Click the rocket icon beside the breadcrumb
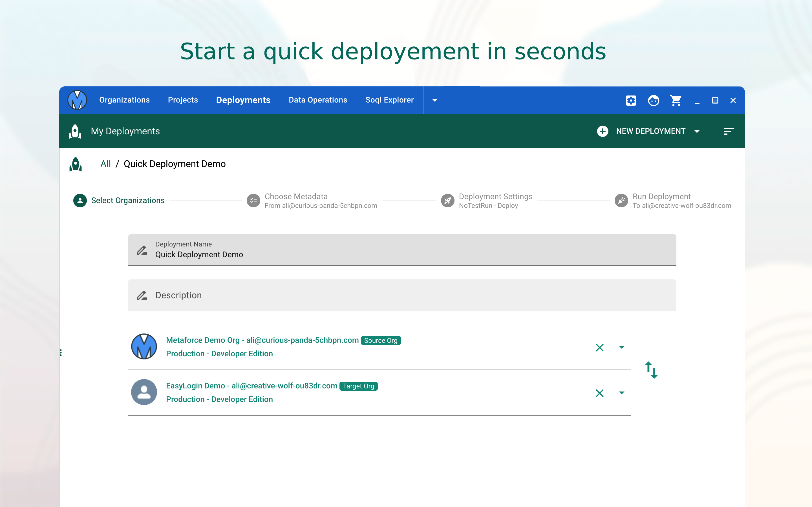812x507 pixels. (76, 164)
